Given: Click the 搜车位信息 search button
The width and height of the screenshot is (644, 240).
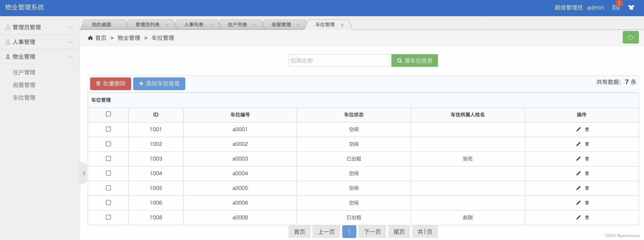Looking at the screenshot, I should pos(414,61).
